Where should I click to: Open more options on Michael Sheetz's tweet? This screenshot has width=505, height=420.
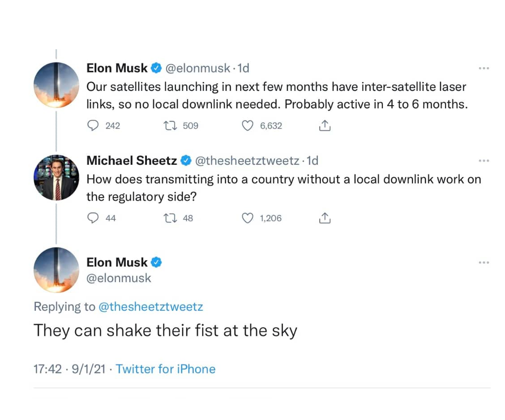tap(484, 161)
